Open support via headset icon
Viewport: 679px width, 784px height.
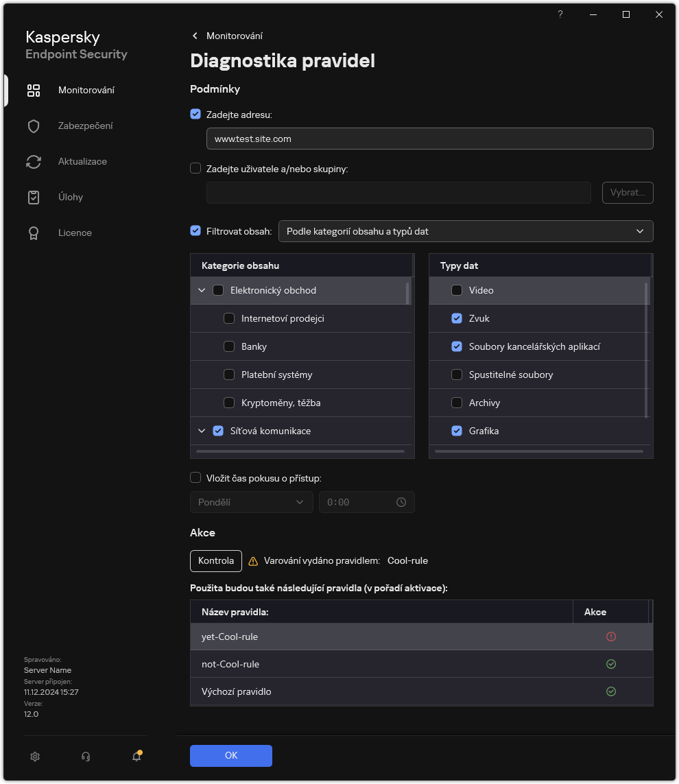point(86,756)
